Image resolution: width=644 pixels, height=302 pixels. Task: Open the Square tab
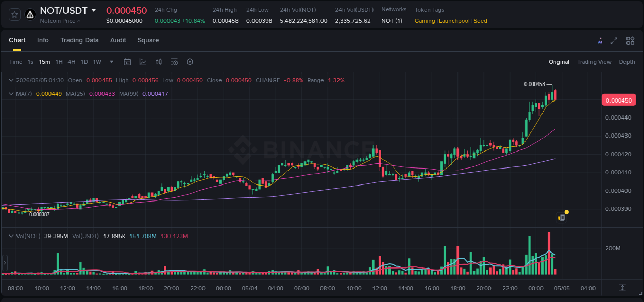[148, 40]
